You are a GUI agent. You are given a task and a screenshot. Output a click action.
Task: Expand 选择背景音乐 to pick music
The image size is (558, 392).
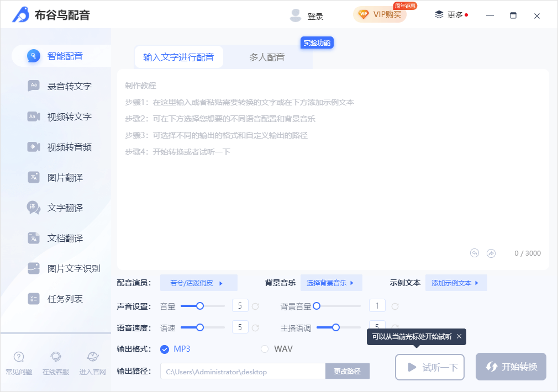[331, 282]
